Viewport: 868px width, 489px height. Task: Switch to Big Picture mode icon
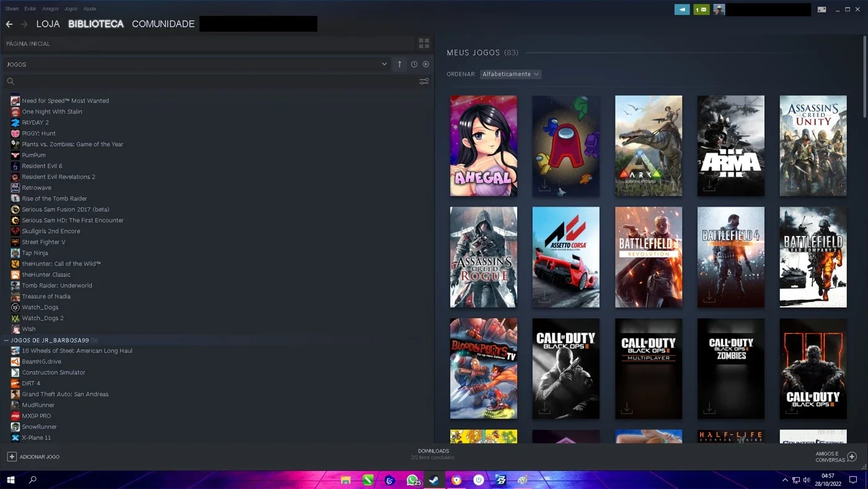click(x=821, y=9)
